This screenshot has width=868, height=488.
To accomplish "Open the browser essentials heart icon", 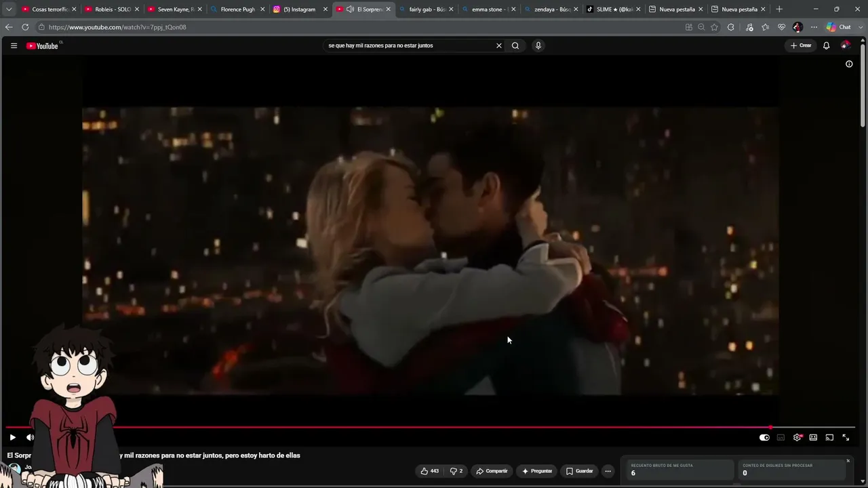I will [x=781, y=27].
